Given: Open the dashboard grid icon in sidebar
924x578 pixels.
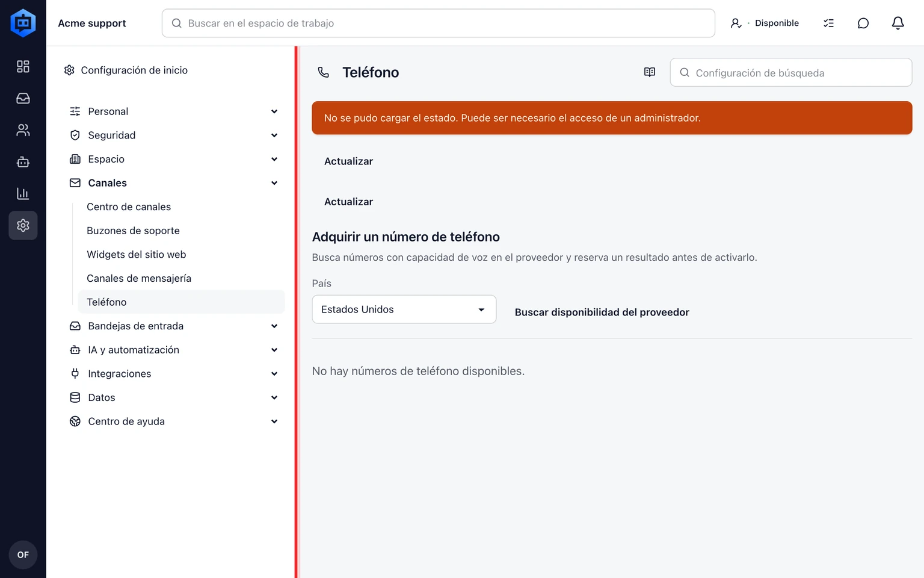Looking at the screenshot, I should click(23, 66).
